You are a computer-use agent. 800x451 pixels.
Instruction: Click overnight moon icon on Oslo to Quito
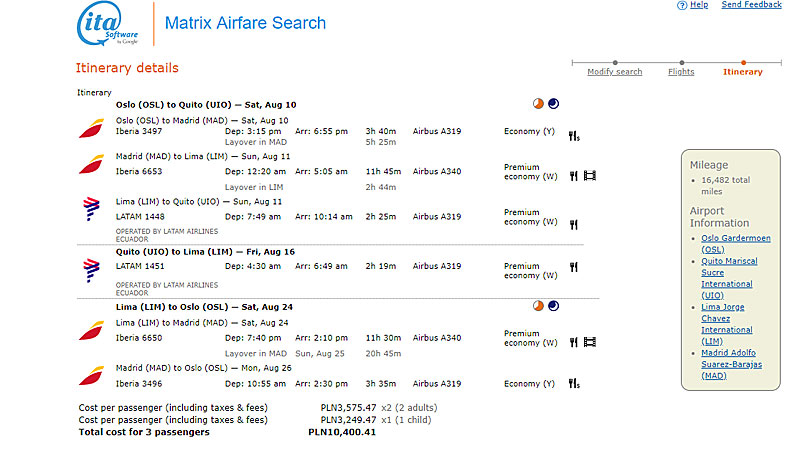(x=554, y=104)
